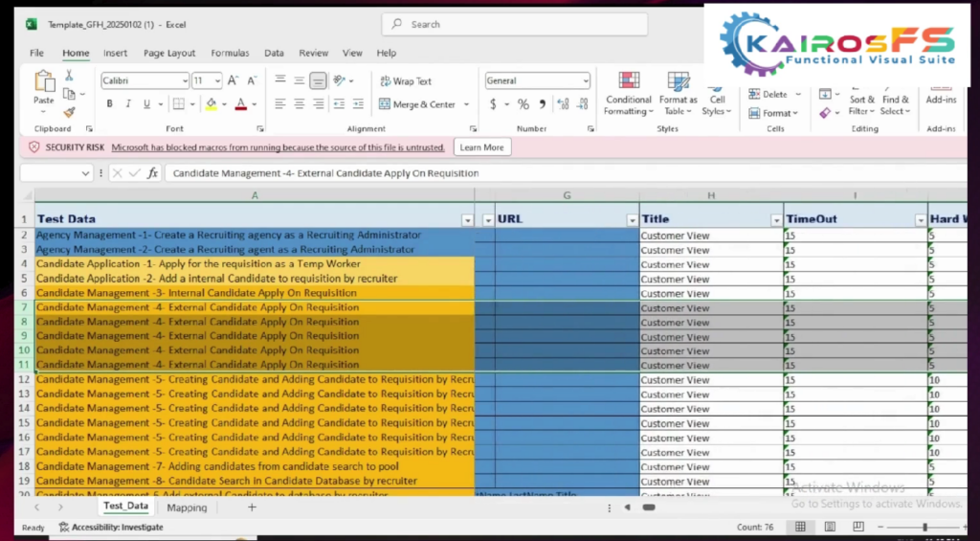Switch to the Mapping sheet tab

coord(187,507)
